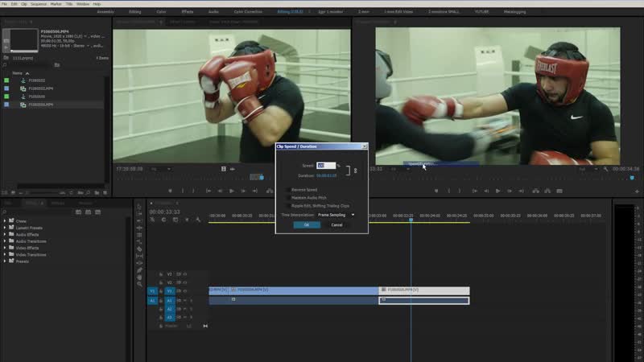Toggle V1 track output eye icon
Image resolution: width=644 pixels, height=362 pixels.
point(185,291)
